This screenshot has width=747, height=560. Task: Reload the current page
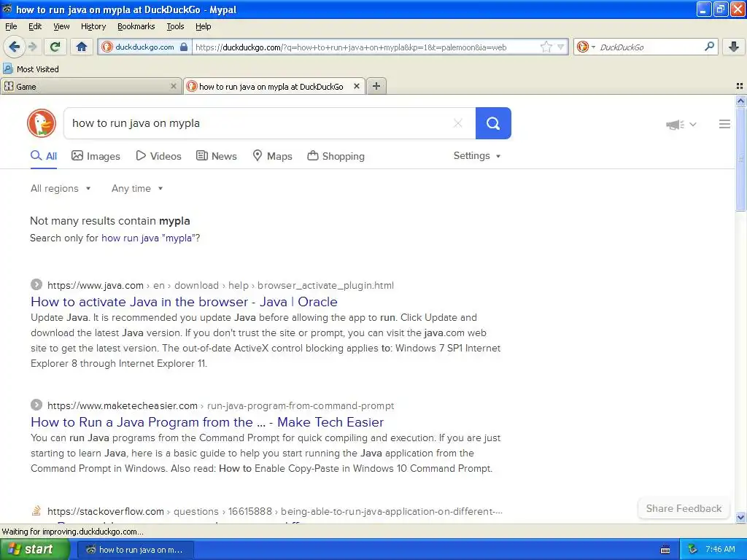coord(55,47)
